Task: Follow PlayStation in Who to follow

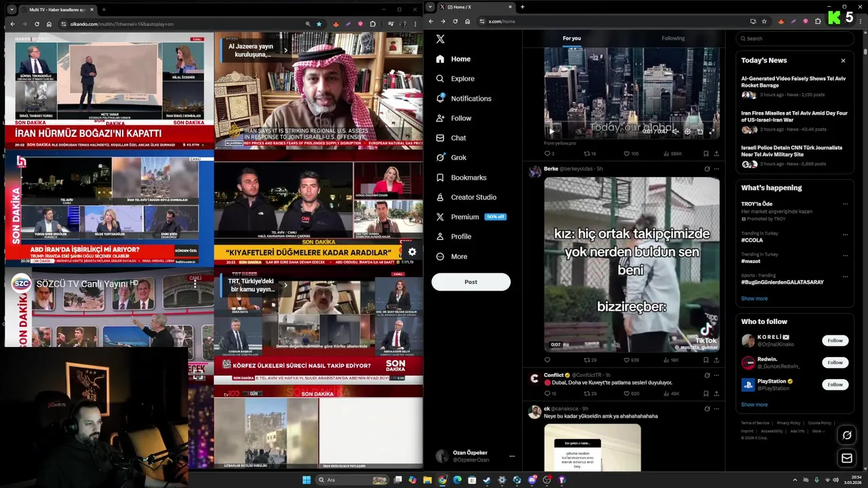Action: (835, 384)
